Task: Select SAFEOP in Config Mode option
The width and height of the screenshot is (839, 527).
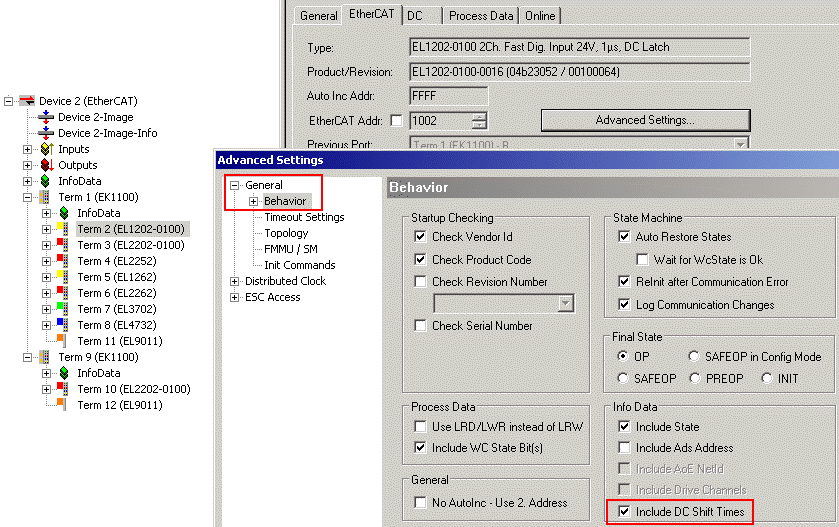Action: [x=694, y=356]
